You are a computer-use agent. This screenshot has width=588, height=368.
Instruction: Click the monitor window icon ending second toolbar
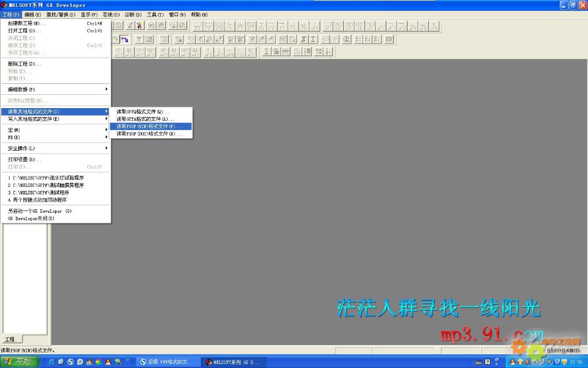(389, 39)
